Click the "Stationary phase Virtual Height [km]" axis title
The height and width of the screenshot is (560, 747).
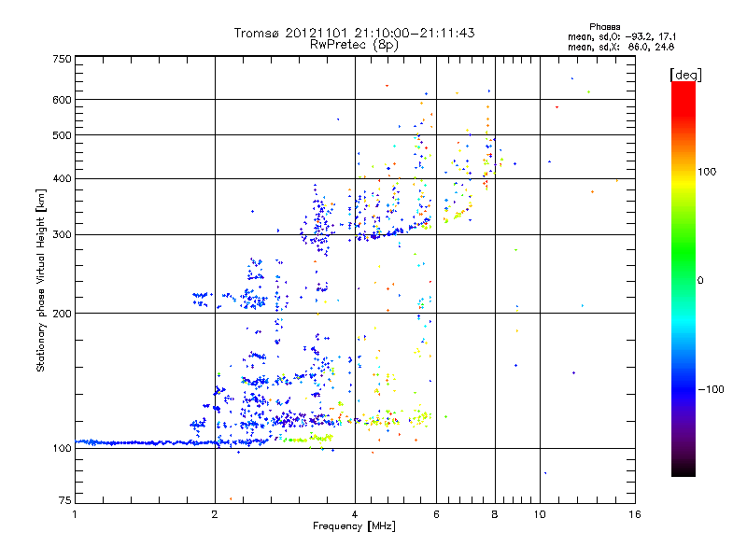point(40,280)
